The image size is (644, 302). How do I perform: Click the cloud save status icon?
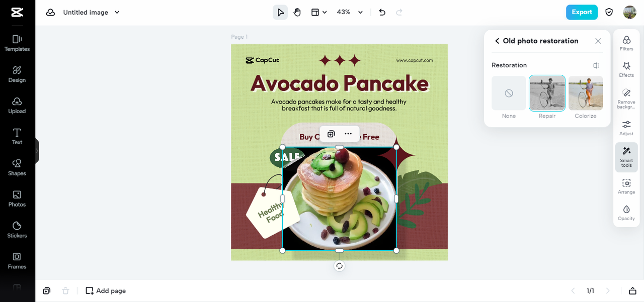coord(50,12)
